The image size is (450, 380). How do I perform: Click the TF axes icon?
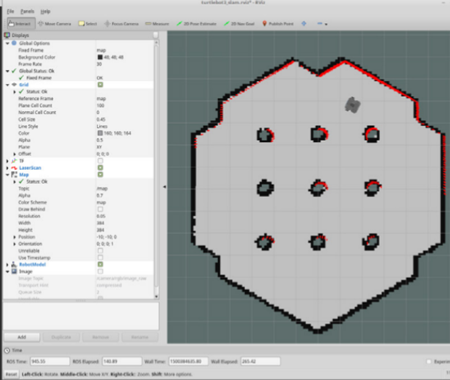click(14, 161)
